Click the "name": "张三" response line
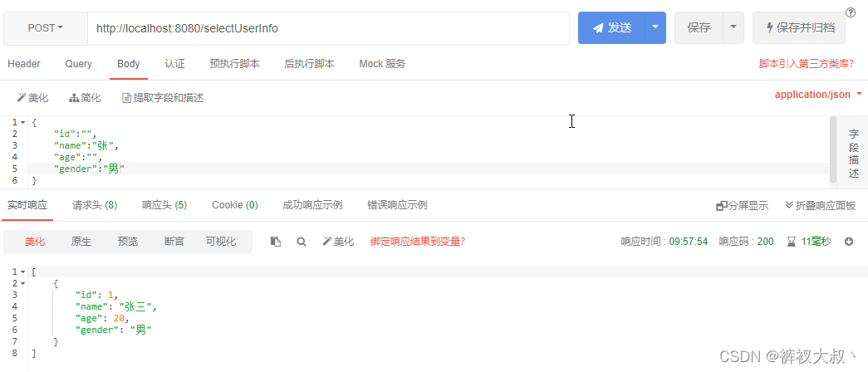This screenshot has width=868, height=372. coord(116,306)
